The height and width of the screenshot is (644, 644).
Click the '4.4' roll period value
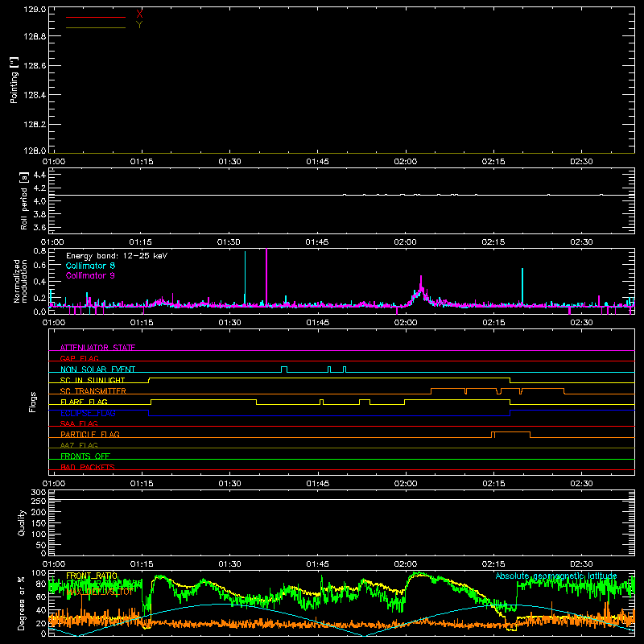pos(39,175)
